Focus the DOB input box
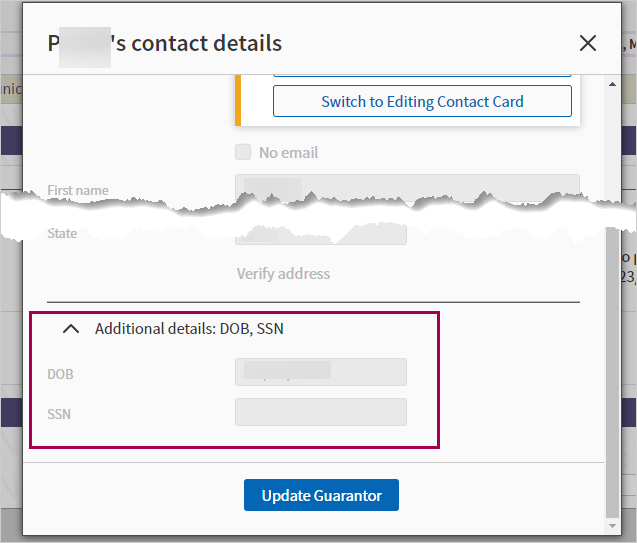This screenshot has width=637, height=543. (x=320, y=372)
